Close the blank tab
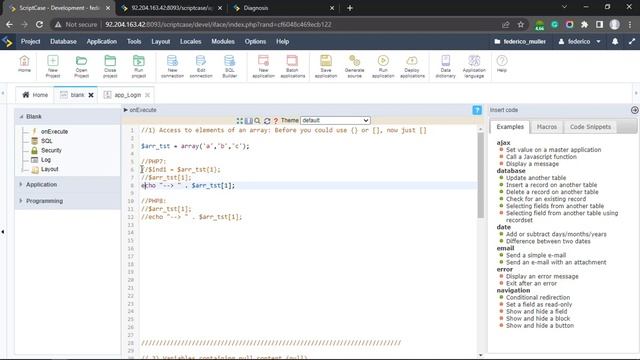Image resolution: width=640 pixels, height=360 pixels. click(91, 95)
